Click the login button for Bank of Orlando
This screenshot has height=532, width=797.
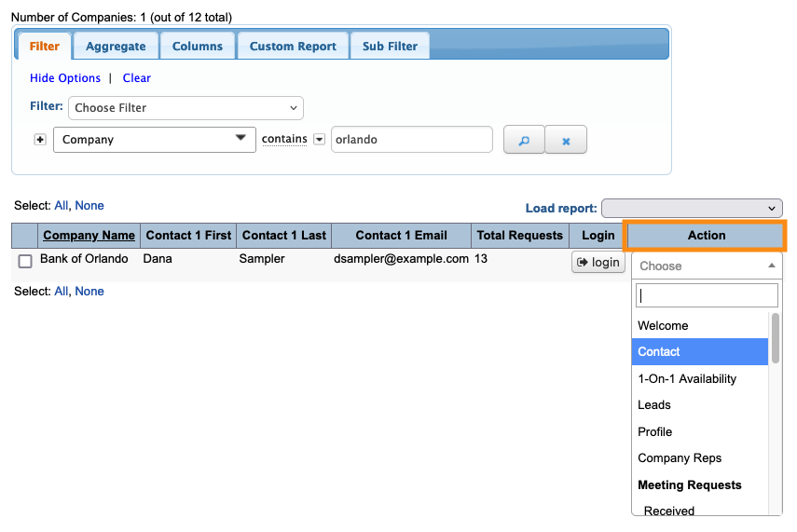598,262
